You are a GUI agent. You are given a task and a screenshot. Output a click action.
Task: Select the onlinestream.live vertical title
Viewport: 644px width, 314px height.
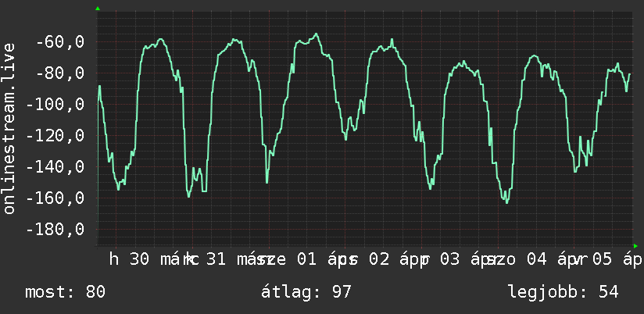(x=9, y=128)
